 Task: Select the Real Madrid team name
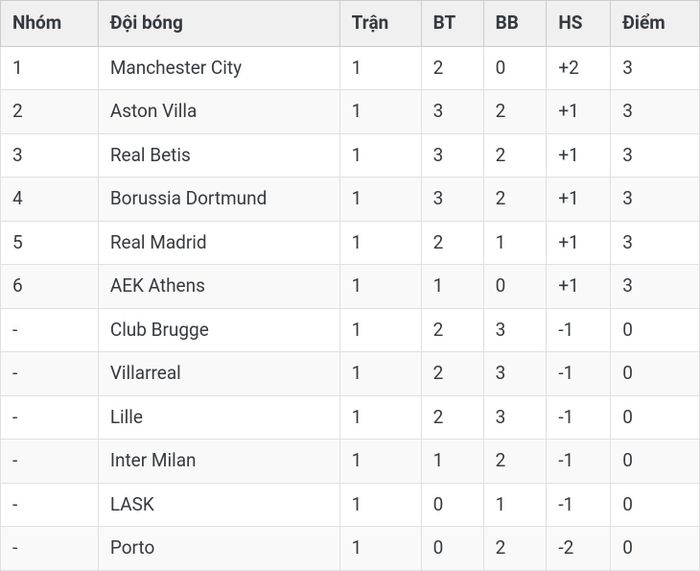[x=158, y=242]
